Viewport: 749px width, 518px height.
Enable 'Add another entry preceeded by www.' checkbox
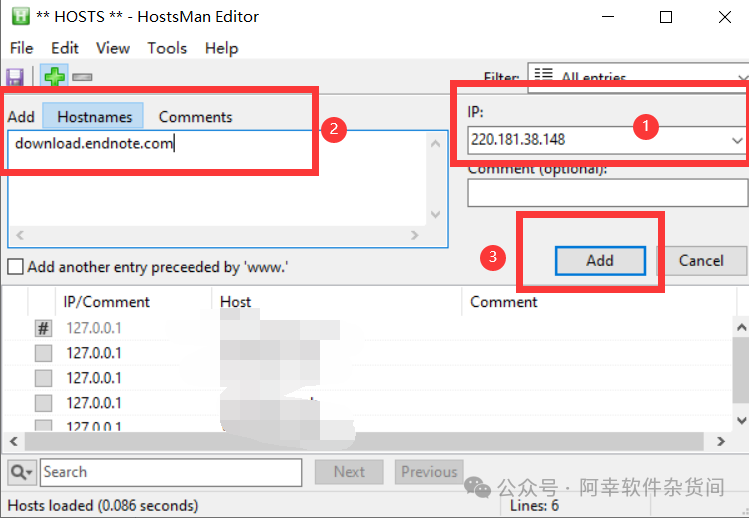[15, 267]
